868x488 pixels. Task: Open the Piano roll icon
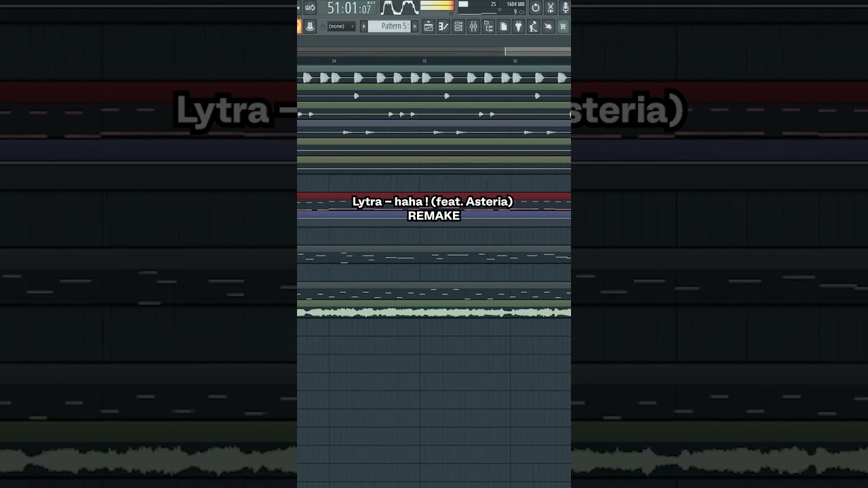[x=443, y=26]
